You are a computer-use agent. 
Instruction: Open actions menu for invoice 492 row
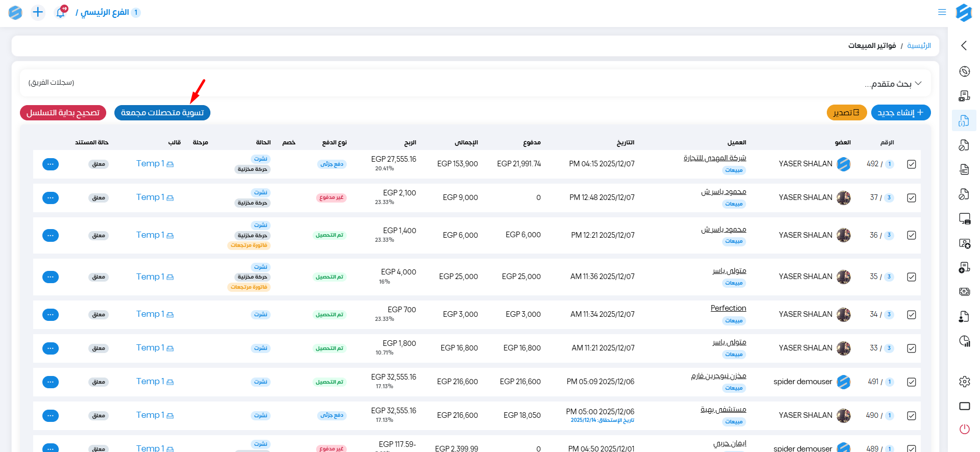(x=50, y=164)
